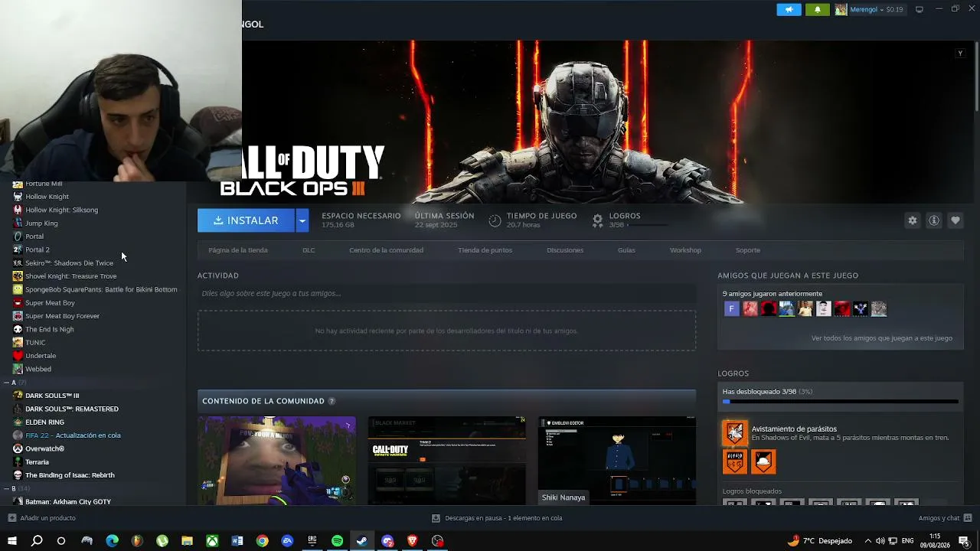Open the DLC tab
The height and width of the screenshot is (551, 980).
pos(309,250)
